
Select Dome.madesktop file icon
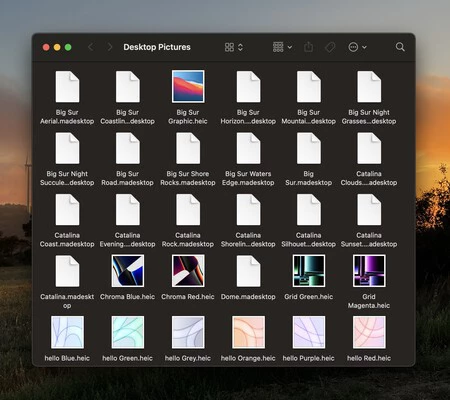point(248,271)
